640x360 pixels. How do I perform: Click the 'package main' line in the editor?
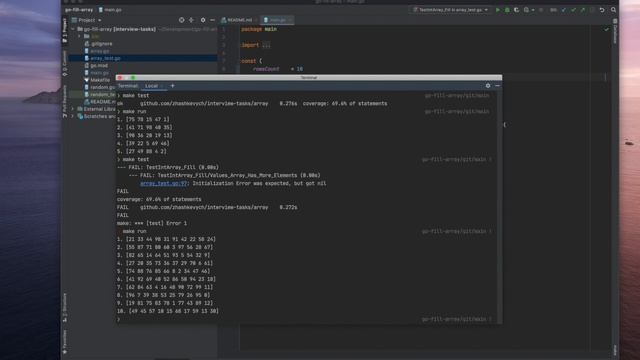259,29
